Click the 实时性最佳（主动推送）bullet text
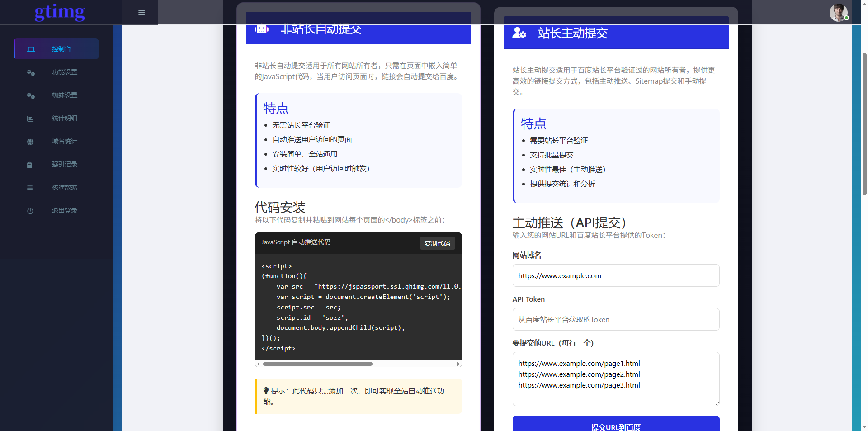 [568, 170]
